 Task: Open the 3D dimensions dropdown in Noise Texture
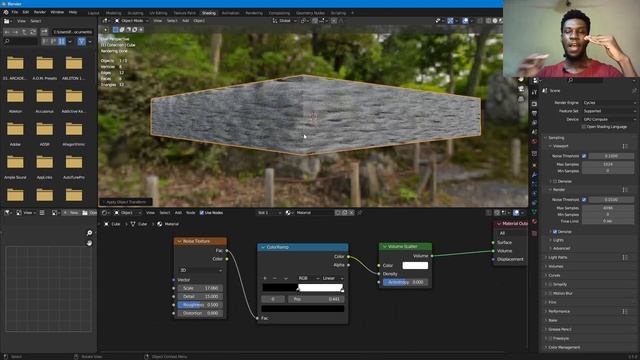click(x=200, y=270)
